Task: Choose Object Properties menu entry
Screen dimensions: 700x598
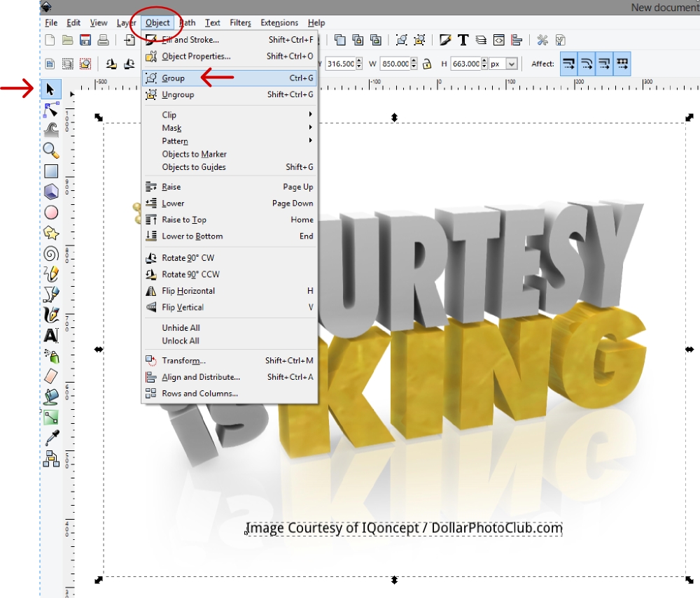Action: pyautogui.click(x=230, y=56)
